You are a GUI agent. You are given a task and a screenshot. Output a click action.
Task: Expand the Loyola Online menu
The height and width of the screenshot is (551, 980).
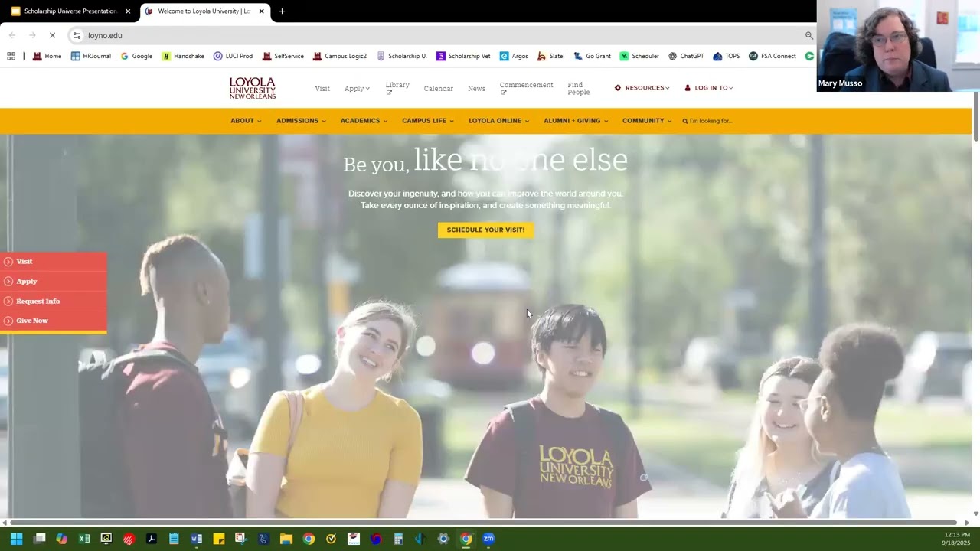click(x=498, y=121)
